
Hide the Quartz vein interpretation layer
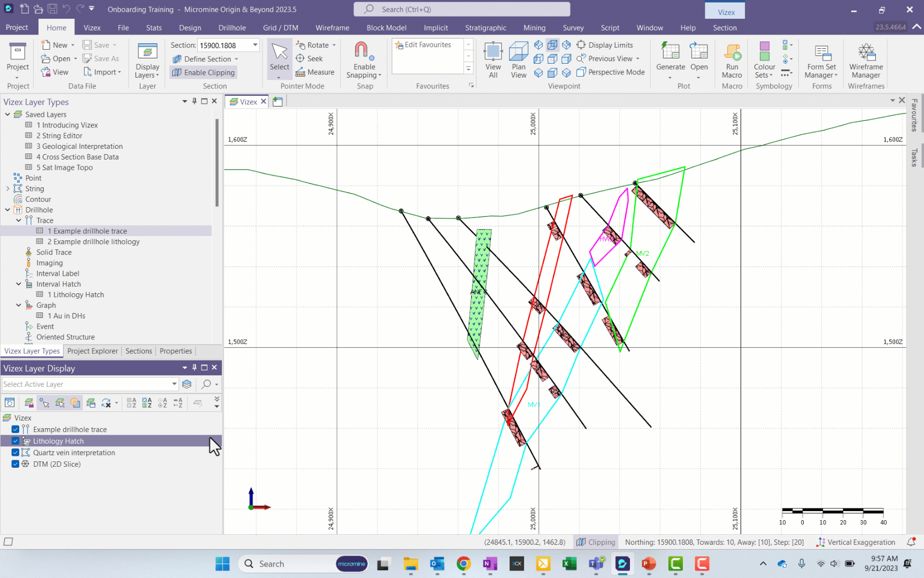tap(16, 453)
